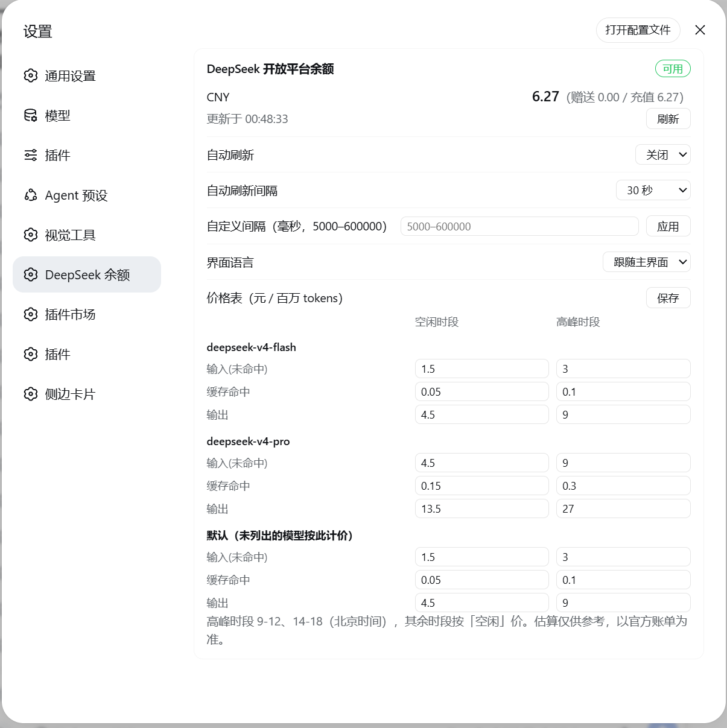This screenshot has height=728, width=727.
Task: Click the 刷新 balance button
Action: point(668,119)
